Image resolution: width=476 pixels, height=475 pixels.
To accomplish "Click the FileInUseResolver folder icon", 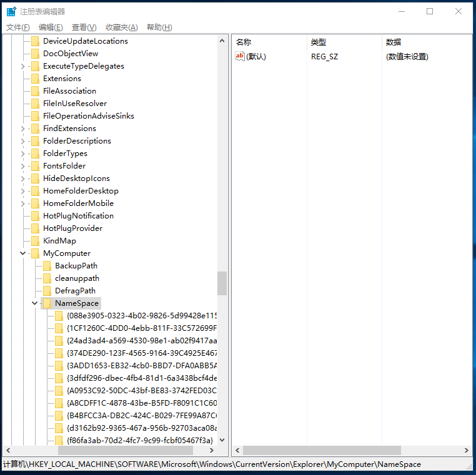I will pyautogui.click(x=35, y=104).
